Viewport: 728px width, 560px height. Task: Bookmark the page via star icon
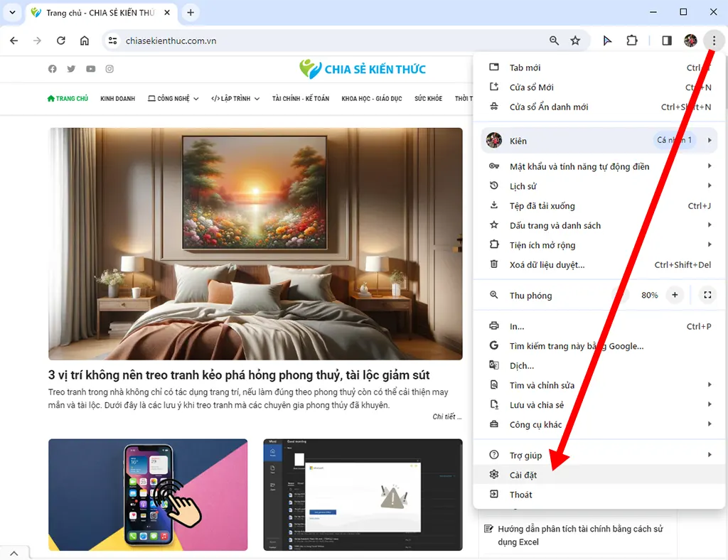point(576,41)
